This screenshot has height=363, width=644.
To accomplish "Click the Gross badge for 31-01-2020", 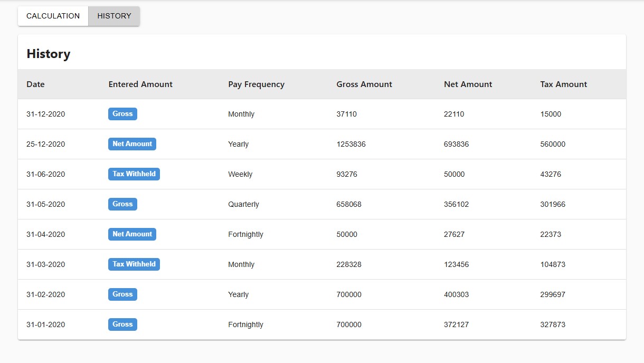I will [x=122, y=324].
